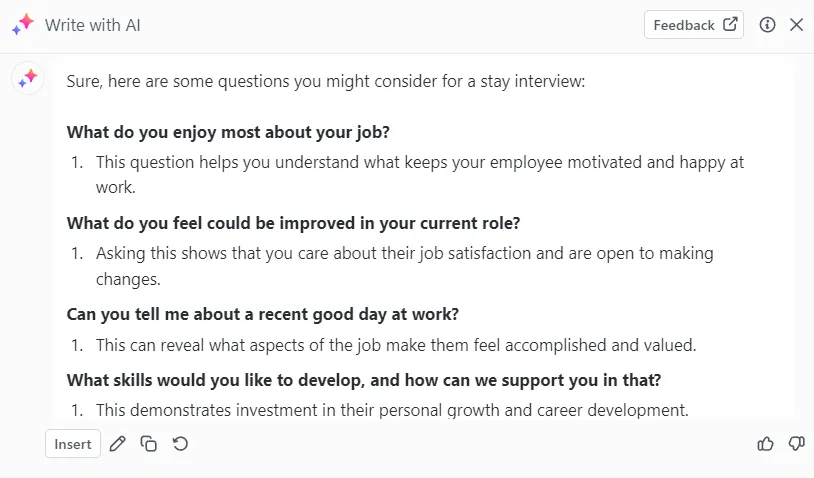Click list item 'This demonstrates investment in their personal growth'

coord(392,411)
